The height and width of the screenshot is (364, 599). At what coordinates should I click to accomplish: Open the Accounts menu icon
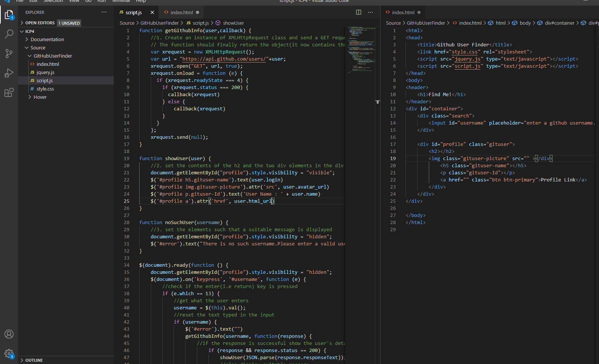tap(9, 334)
